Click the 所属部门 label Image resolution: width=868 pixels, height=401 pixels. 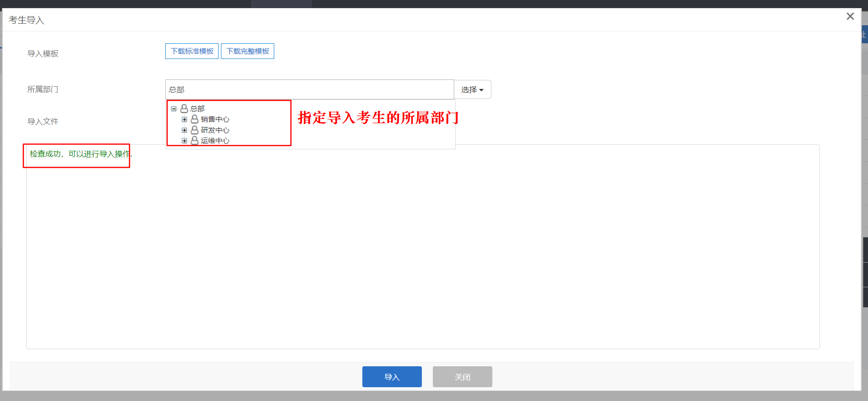[43, 89]
